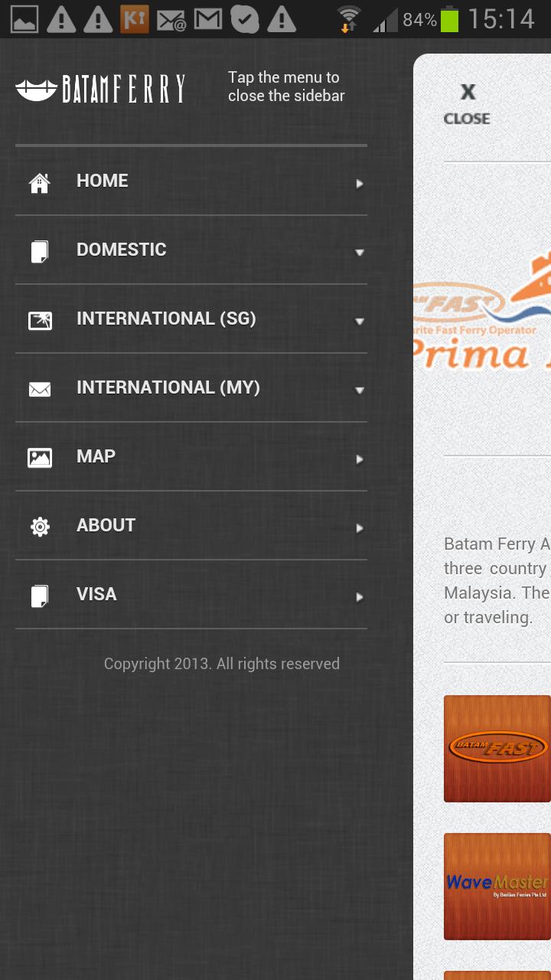This screenshot has height=980, width=551.
Task: Tap the battery indicator in status bar
Action: tap(449, 19)
